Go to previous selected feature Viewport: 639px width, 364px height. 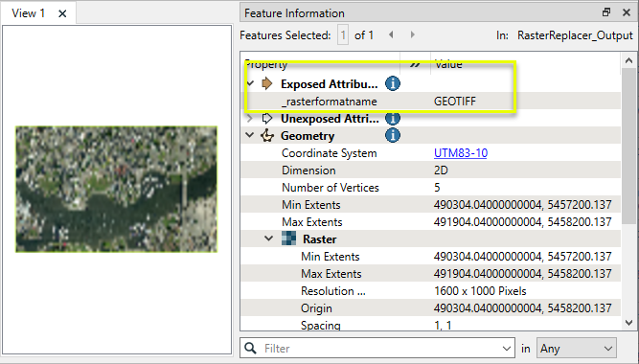391,35
